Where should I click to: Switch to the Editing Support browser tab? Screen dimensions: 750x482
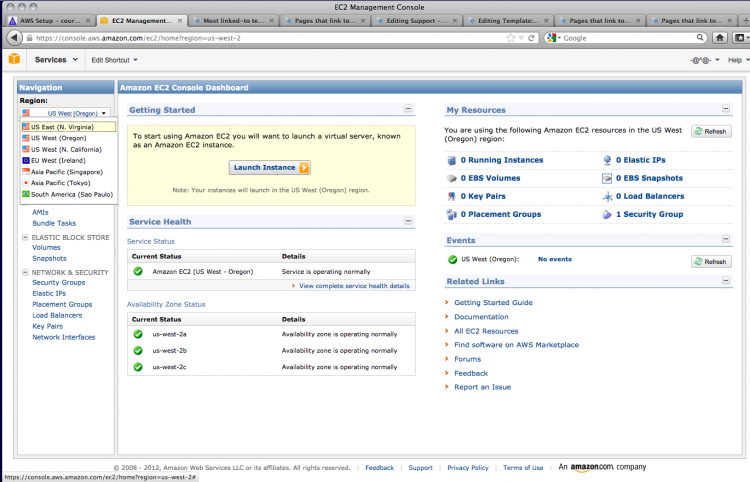point(417,21)
